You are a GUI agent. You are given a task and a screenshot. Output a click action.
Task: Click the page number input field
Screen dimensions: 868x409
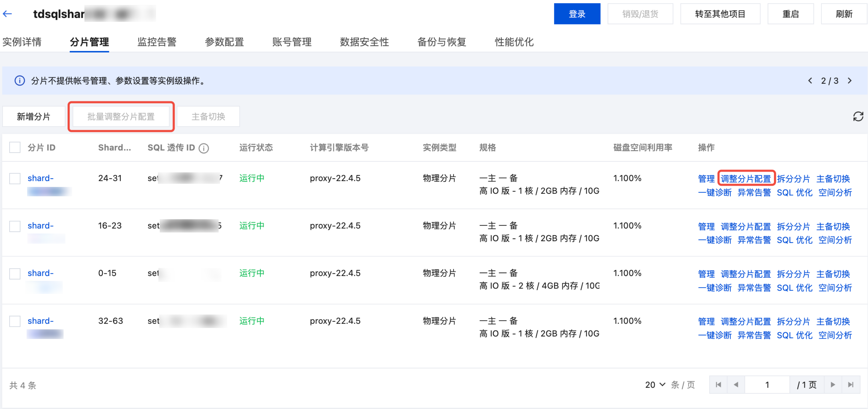[767, 385]
